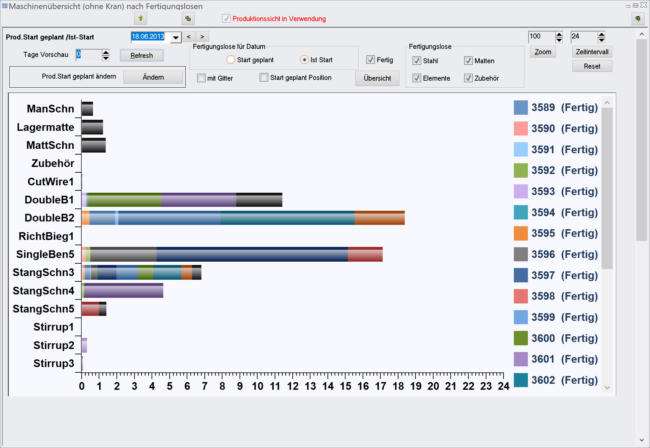
Task: Click the Tage Vorschau spinner arrows
Action: tap(106, 54)
